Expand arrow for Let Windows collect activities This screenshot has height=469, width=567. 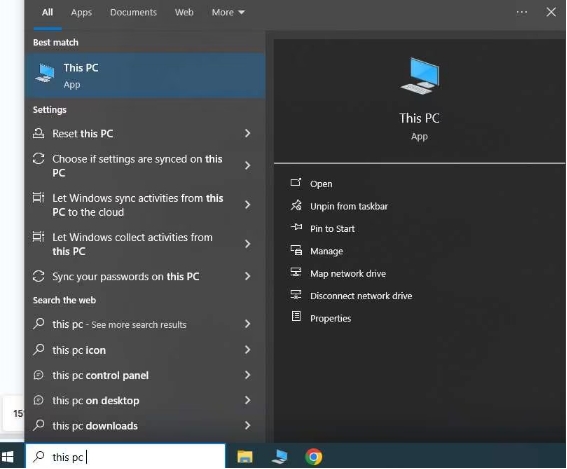pyautogui.click(x=247, y=244)
